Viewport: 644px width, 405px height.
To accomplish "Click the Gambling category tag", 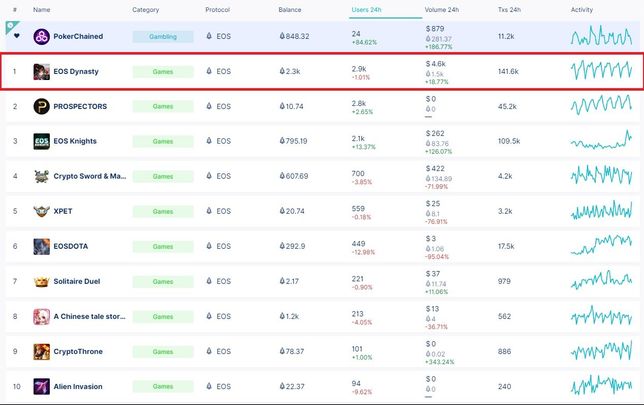I will coord(163,36).
